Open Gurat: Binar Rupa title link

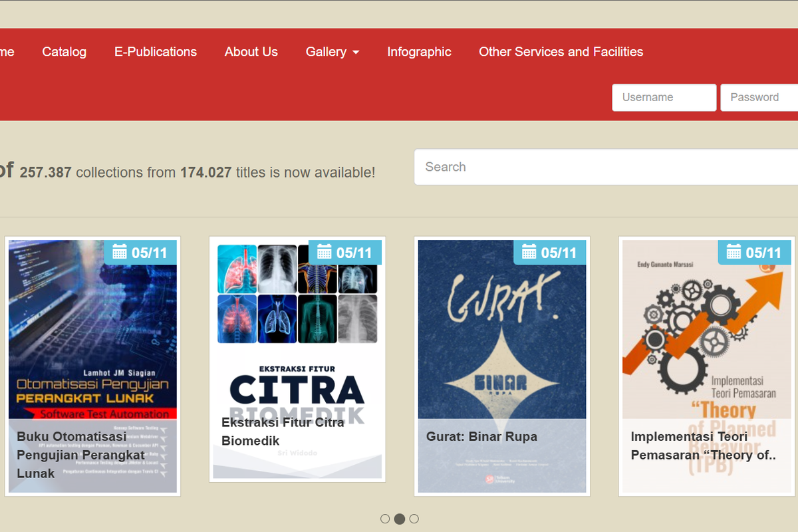(481, 437)
